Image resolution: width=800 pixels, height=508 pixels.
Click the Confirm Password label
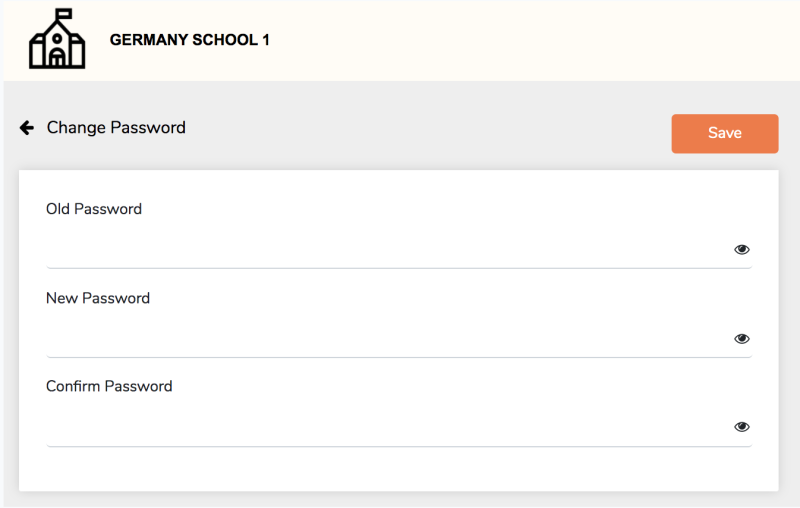tap(109, 386)
